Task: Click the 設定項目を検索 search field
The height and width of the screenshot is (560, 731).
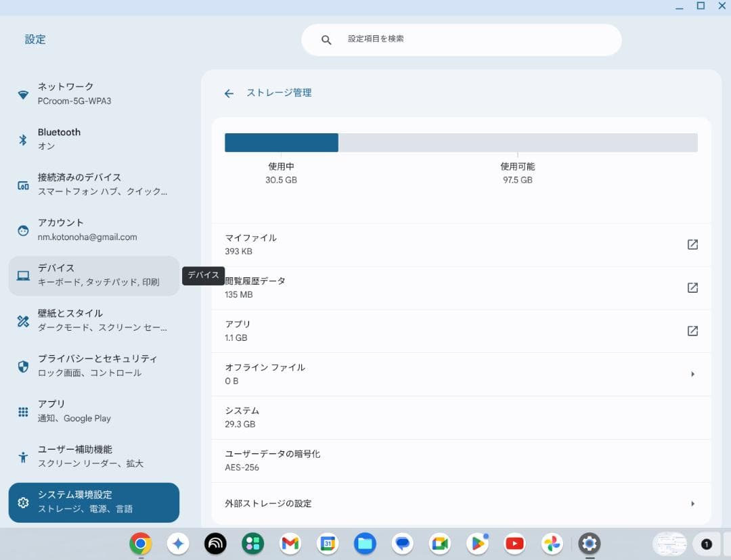Action: click(462, 39)
